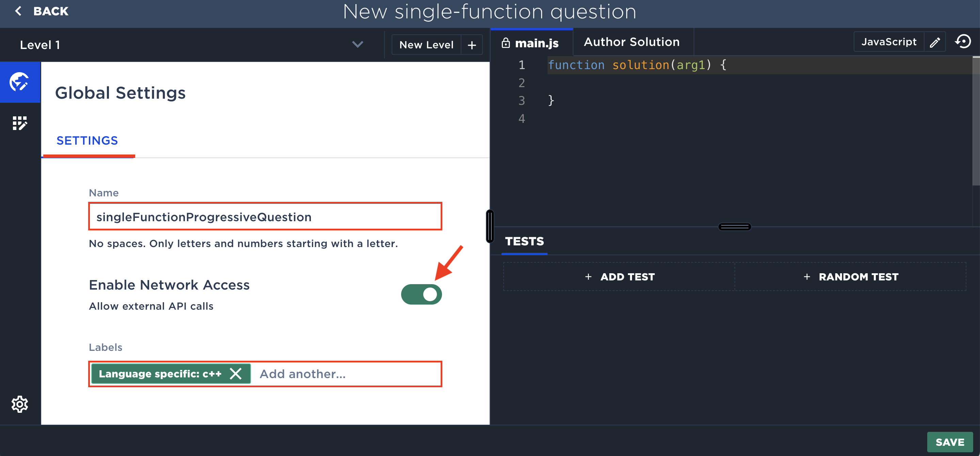Click the code editor vertical scrollbar
980x456 pixels.
point(976,120)
